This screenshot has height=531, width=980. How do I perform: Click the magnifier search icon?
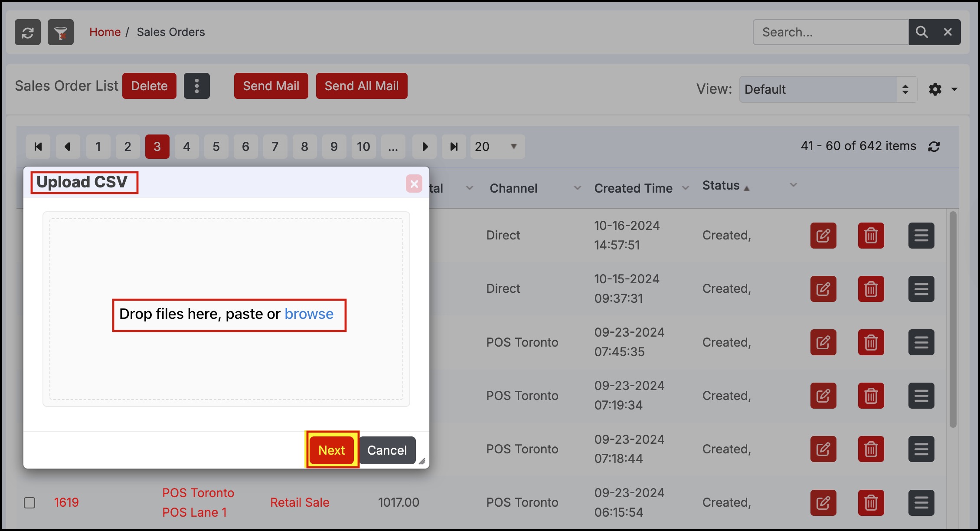click(x=921, y=32)
